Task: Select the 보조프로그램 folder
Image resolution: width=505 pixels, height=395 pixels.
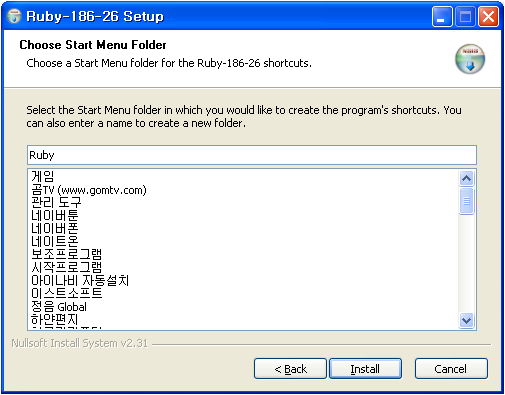Action: click(66, 254)
